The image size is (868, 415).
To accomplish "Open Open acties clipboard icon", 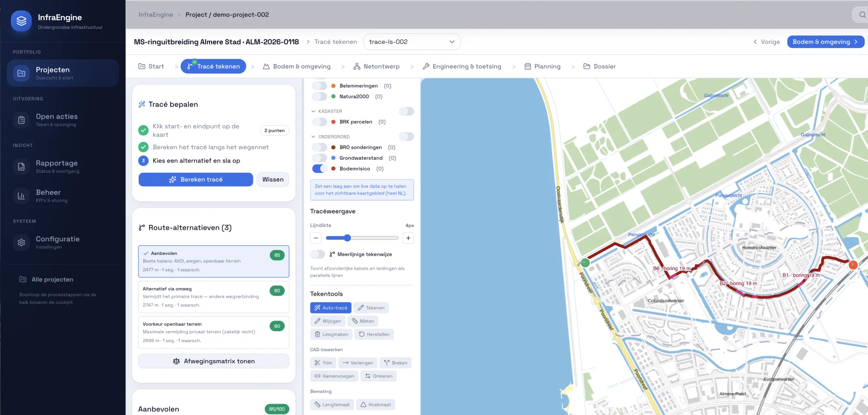I will click(x=21, y=120).
